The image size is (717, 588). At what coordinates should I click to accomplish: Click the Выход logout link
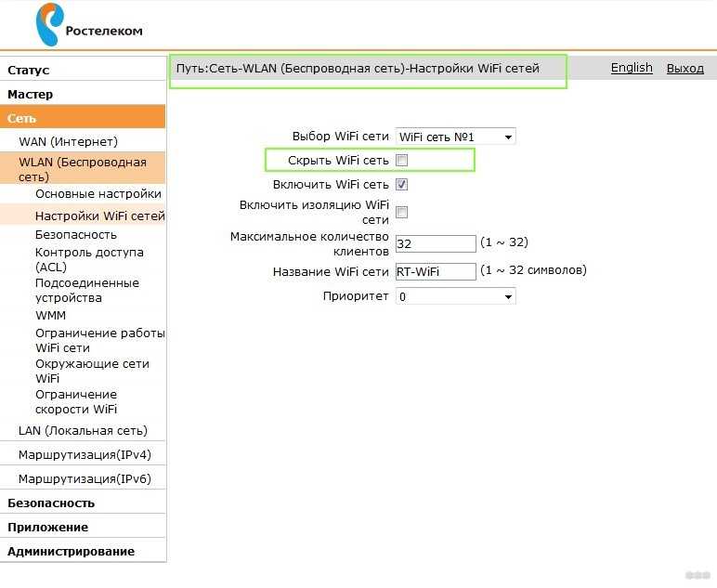point(685,68)
